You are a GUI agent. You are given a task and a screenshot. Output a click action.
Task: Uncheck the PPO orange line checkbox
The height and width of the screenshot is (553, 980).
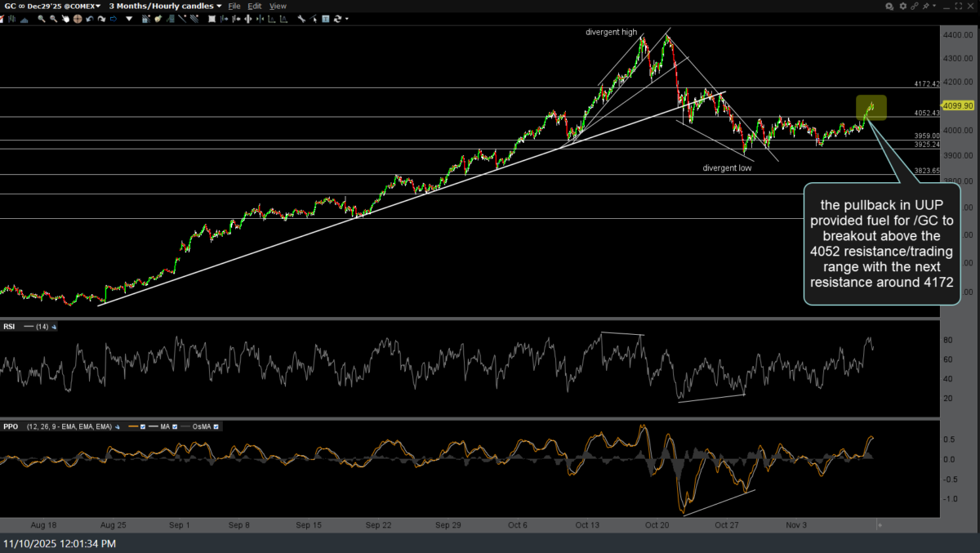144,426
